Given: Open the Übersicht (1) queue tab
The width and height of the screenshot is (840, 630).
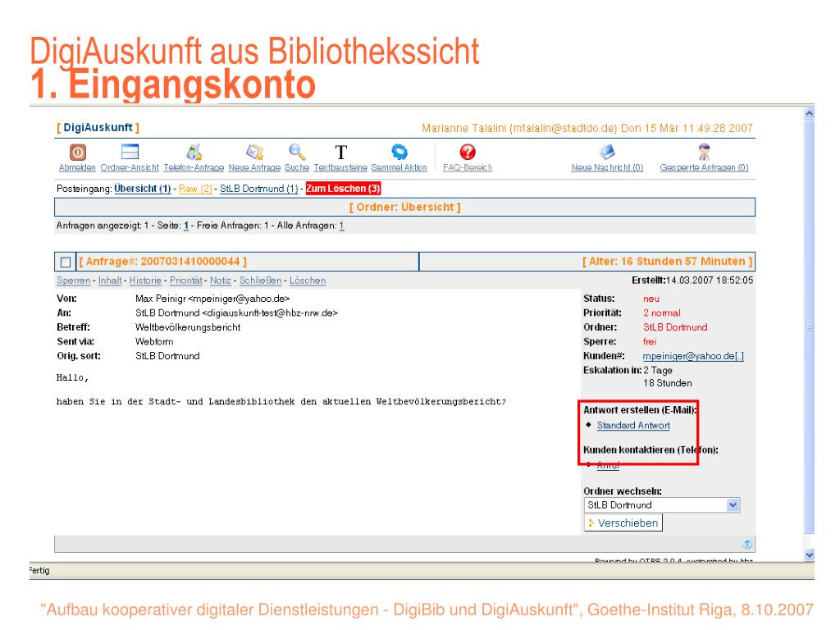Looking at the screenshot, I should [143, 189].
